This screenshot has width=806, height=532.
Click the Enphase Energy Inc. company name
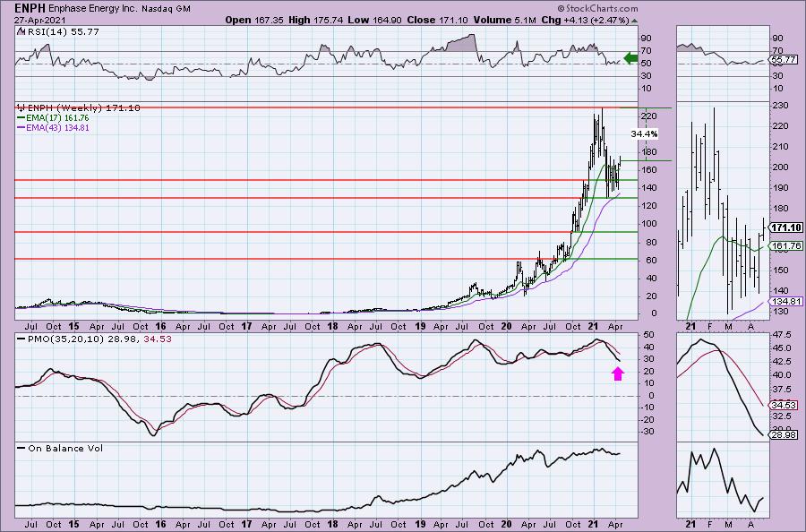91,9
